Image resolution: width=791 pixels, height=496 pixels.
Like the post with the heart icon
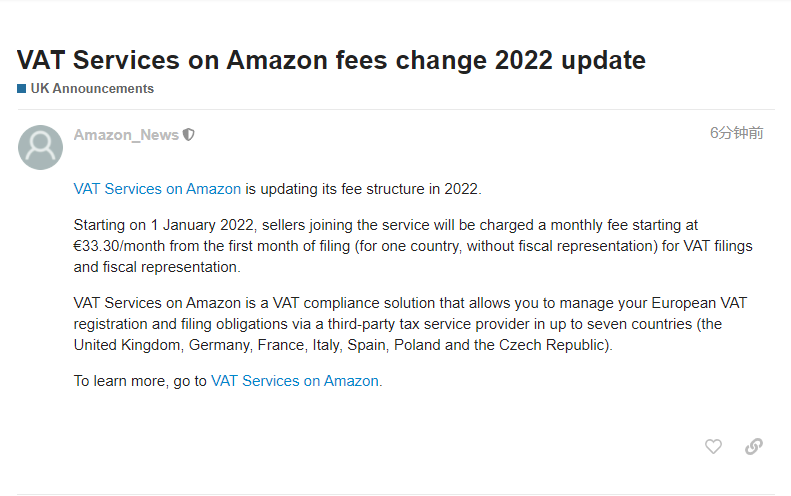point(713,447)
